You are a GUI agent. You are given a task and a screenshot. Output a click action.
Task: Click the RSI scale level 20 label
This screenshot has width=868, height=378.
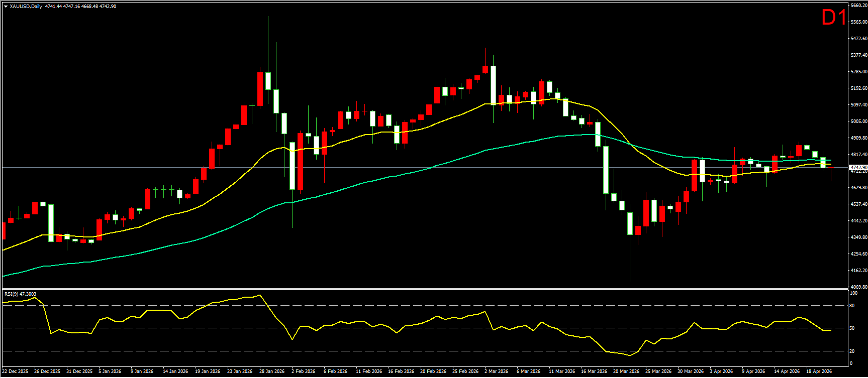pos(852,351)
